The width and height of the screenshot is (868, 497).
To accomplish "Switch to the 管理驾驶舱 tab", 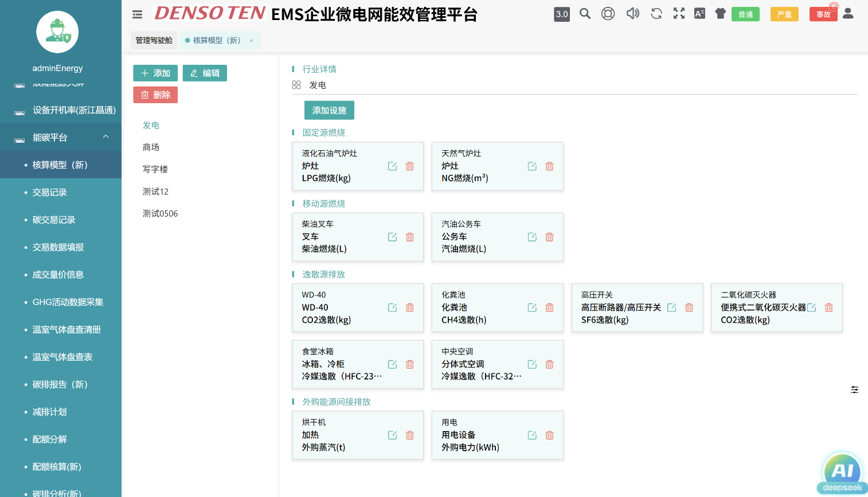I will tap(154, 40).
